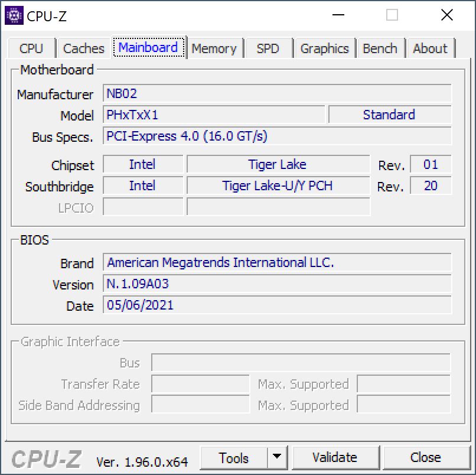Screen dimensions: 476x475
Task: Open the Caches tab
Action: (x=84, y=48)
